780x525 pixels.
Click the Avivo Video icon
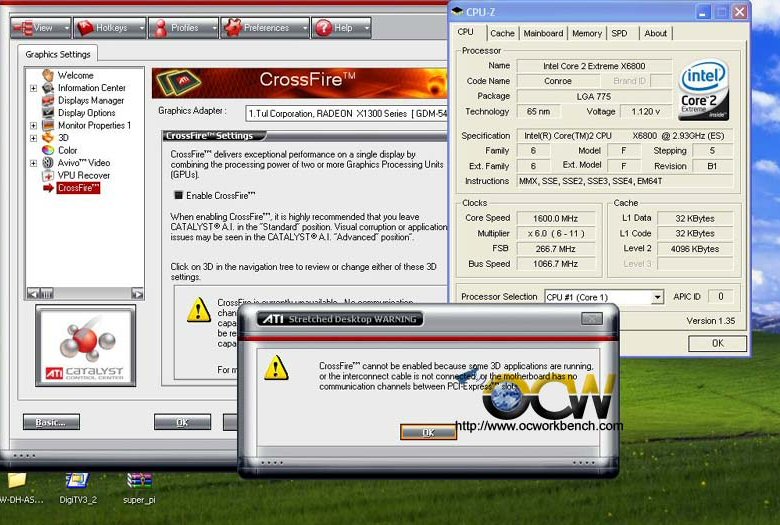point(48,162)
